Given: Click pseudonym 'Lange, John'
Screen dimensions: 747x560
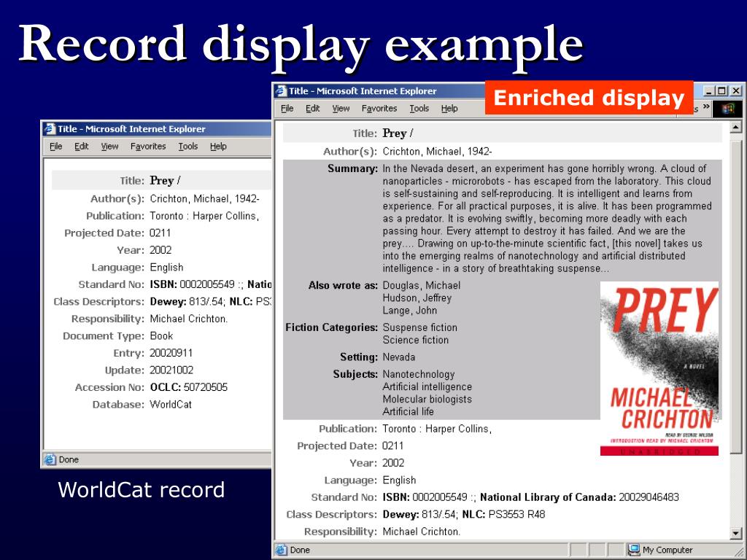Looking at the screenshot, I should [x=410, y=311].
